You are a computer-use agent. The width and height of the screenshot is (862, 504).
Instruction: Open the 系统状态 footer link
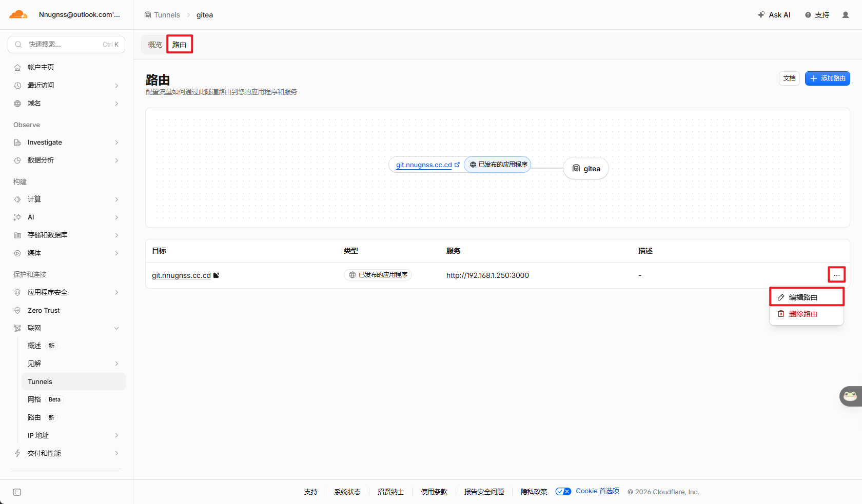[x=347, y=492]
